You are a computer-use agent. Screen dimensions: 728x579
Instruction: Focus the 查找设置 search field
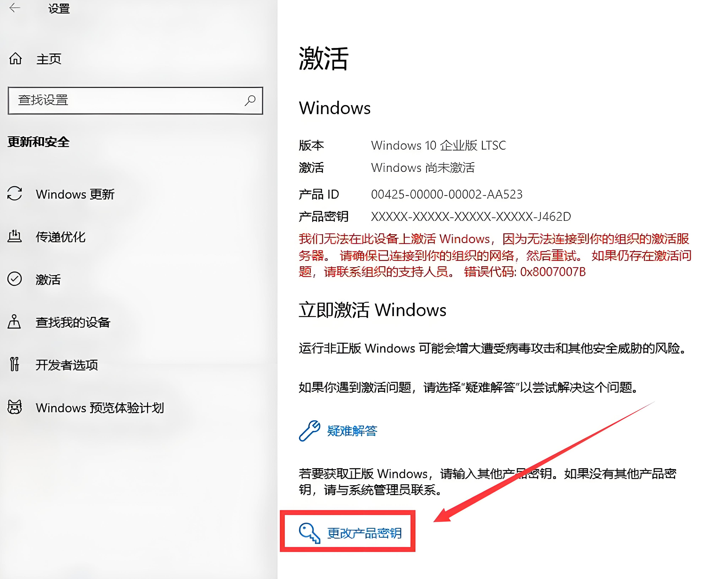[135, 100]
